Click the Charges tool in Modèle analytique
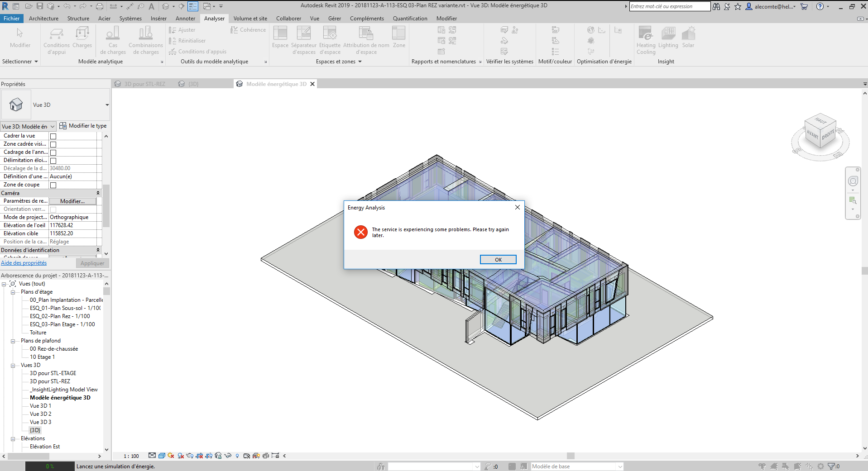The height and width of the screenshot is (471, 868). pos(82,37)
